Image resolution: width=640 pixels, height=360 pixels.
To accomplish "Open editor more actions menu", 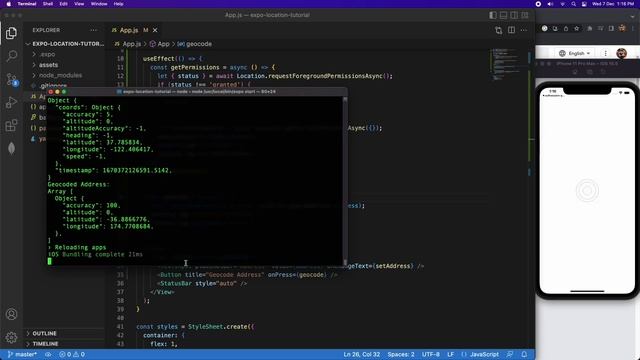I will click(x=524, y=30).
